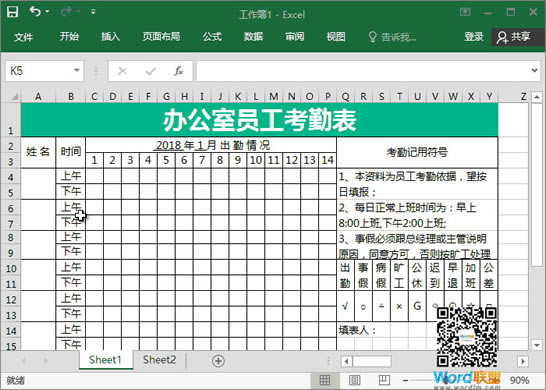Add a new sheet with plus icon
Screen dimensions: 546x390
218,361
